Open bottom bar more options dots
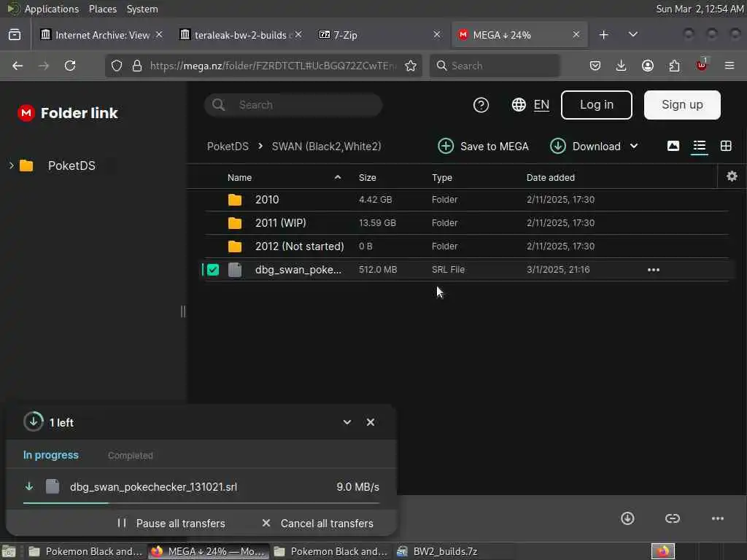747x560 pixels. click(x=718, y=518)
